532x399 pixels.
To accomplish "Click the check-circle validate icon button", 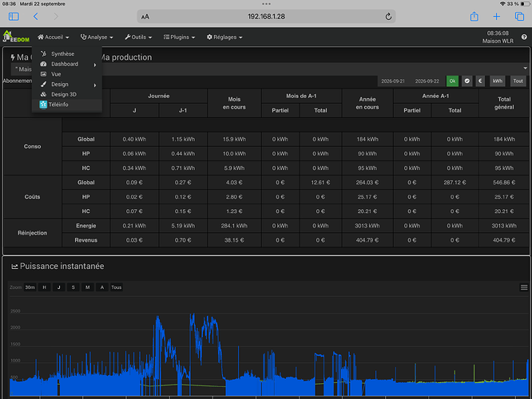I will coord(467,81).
